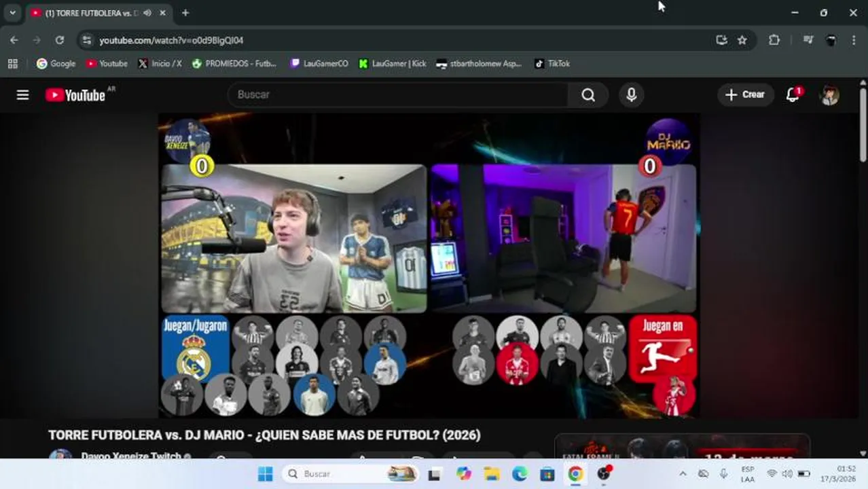Install app icon in address bar
Viewport: 868px width, 489px height.
(x=721, y=40)
